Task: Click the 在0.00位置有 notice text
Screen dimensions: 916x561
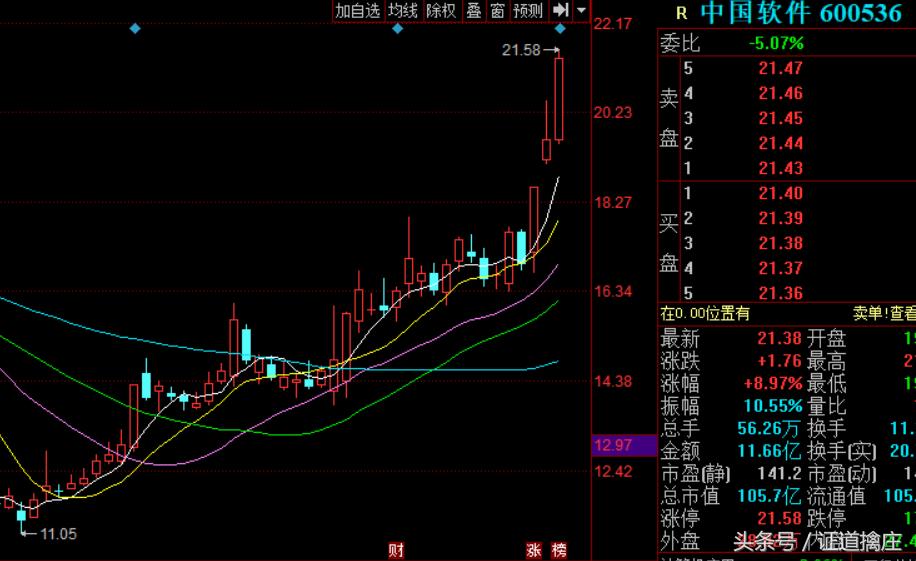Action: pyautogui.click(x=705, y=314)
